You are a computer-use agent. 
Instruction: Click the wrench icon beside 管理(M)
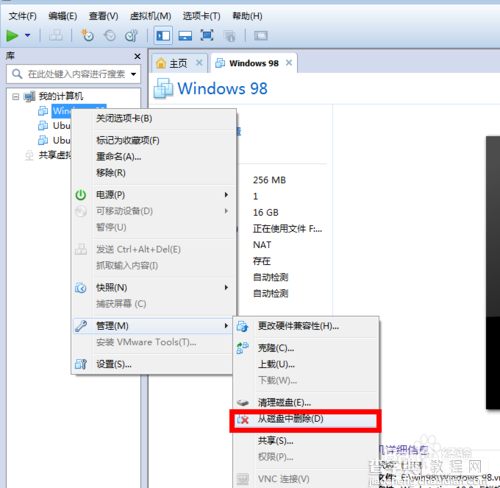pyautogui.click(x=81, y=326)
